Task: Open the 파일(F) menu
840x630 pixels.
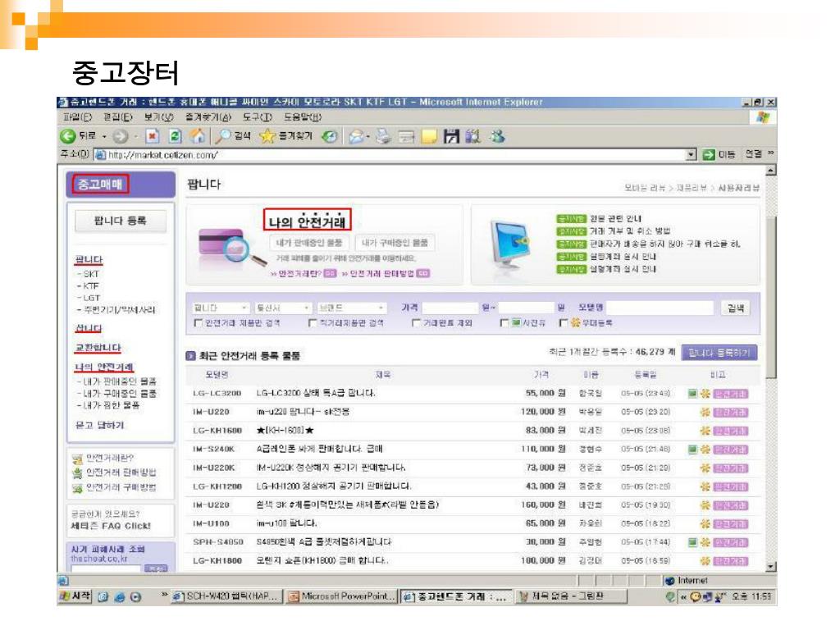Action: [78, 117]
